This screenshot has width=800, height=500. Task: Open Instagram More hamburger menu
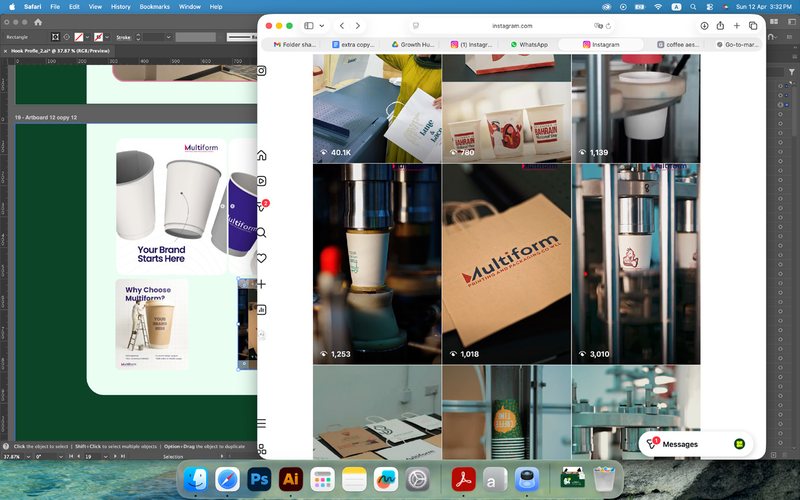click(x=261, y=423)
